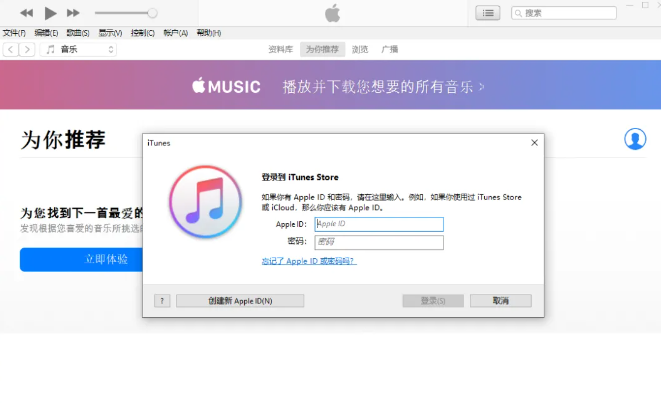Click 创建新 Apple ID(N) button
661x403 pixels.
(240, 301)
